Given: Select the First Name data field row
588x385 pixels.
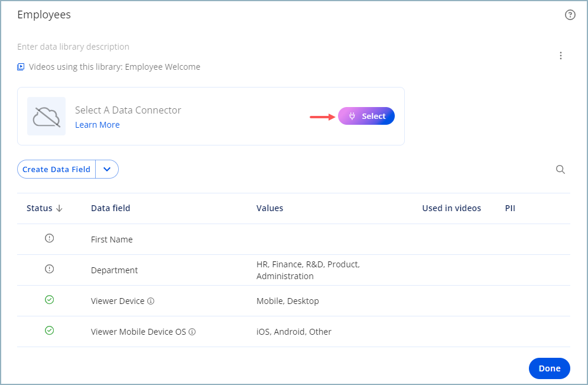Looking at the screenshot, I should [x=294, y=240].
